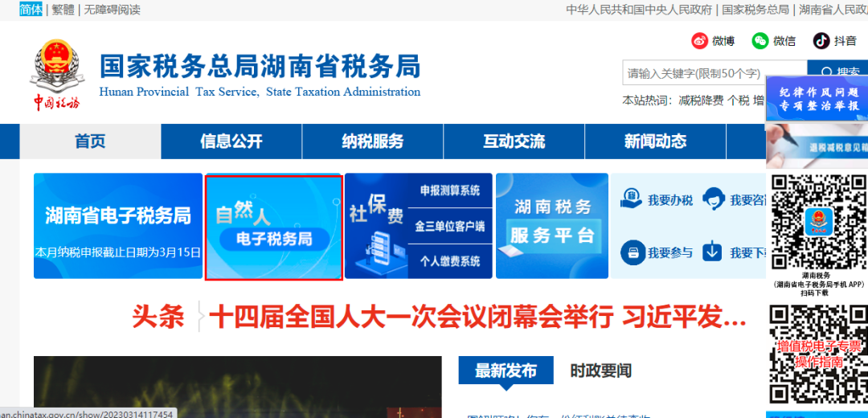Open the 信息公开 menu
868x418 pixels.
(231, 141)
